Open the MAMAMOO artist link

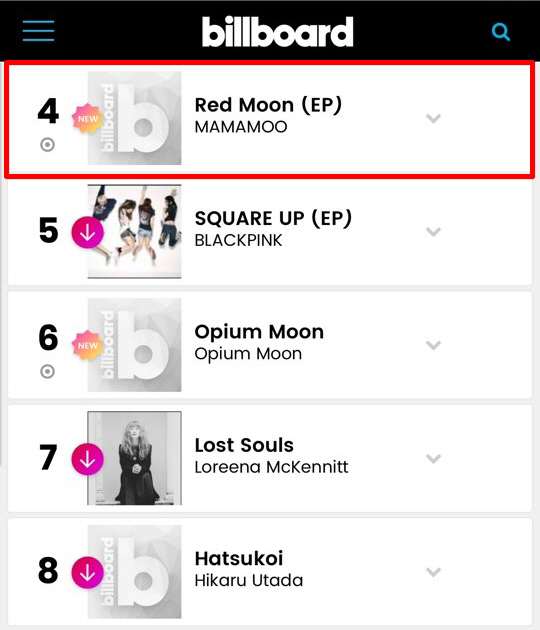click(241, 127)
